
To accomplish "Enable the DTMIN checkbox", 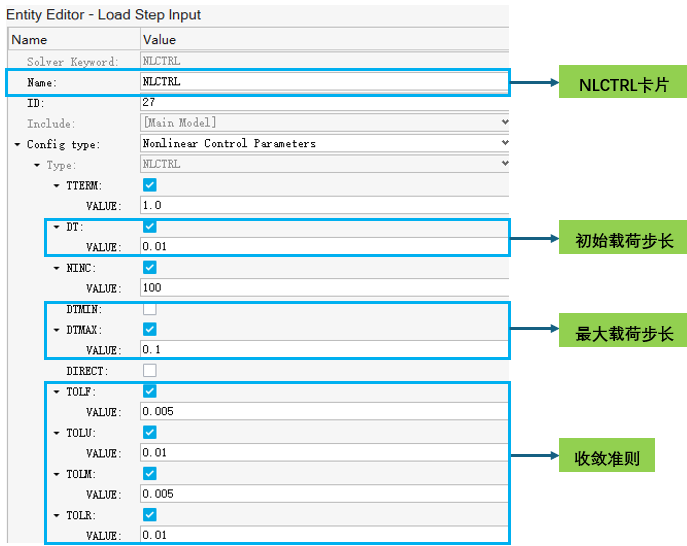I will pyautogui.click(x=149, y=309).
